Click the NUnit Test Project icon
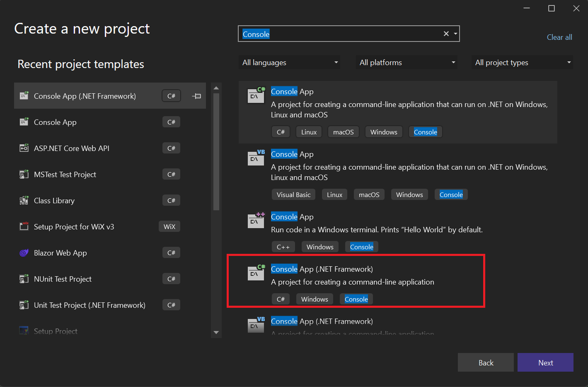588x387 pixels. point(24,279)
